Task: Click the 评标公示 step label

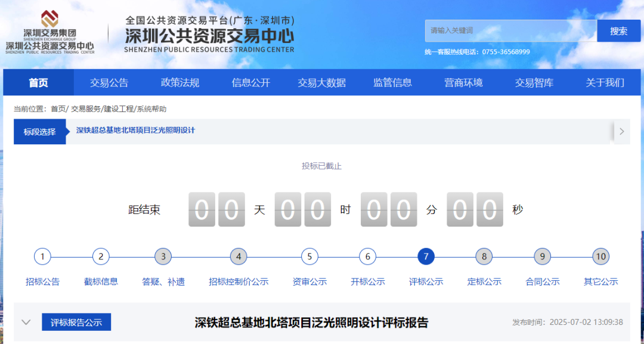Action: [x=426, y=281]
